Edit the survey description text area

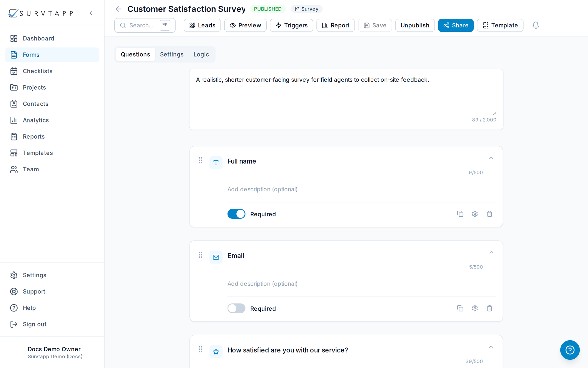click(x=346, y=96)
